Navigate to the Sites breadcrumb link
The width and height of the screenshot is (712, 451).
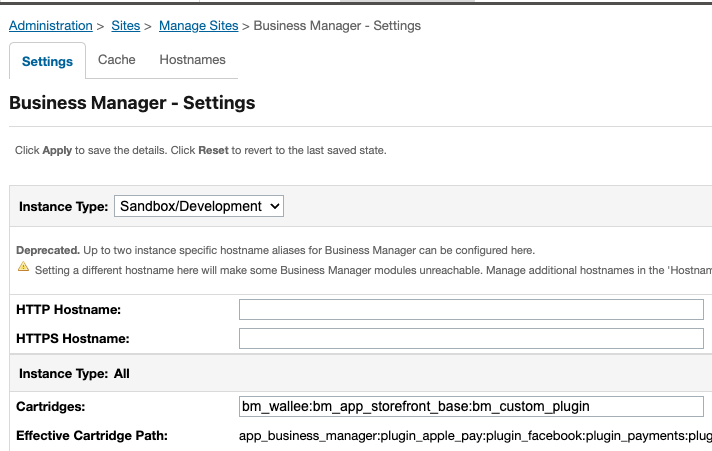tap(126, 25)
